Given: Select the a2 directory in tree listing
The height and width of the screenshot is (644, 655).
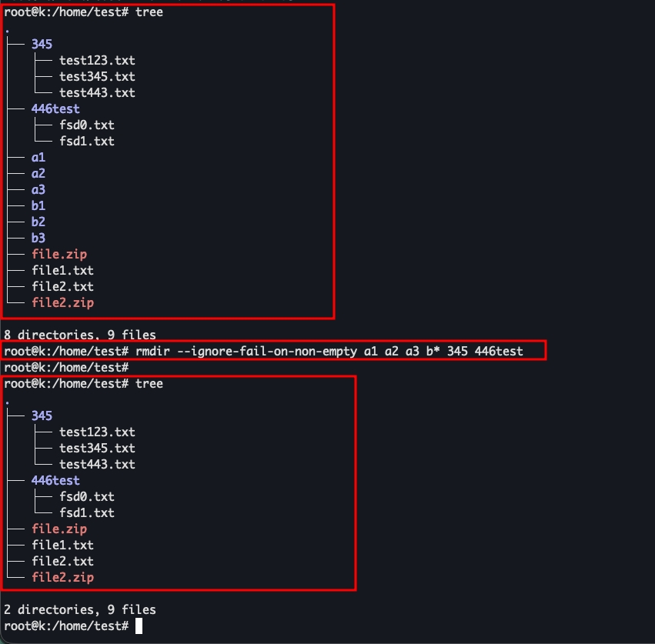Looking at the screenshot, I should (x=38, y=174).
